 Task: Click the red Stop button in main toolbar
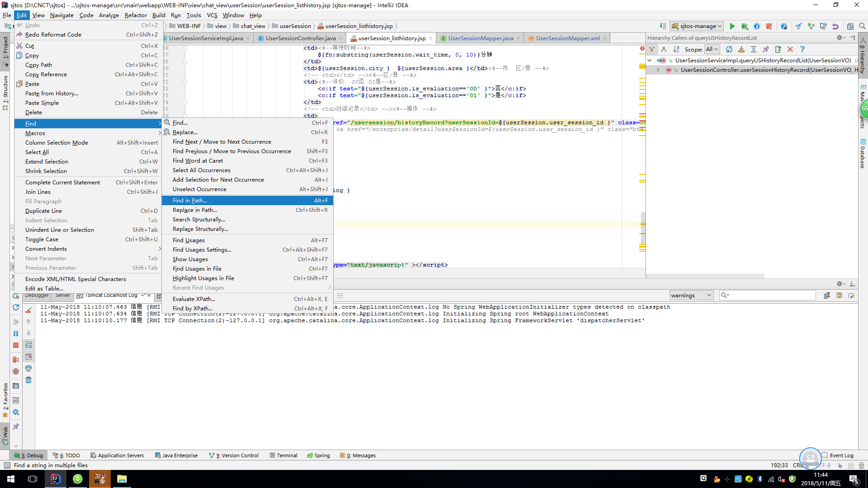click(769, 26)
